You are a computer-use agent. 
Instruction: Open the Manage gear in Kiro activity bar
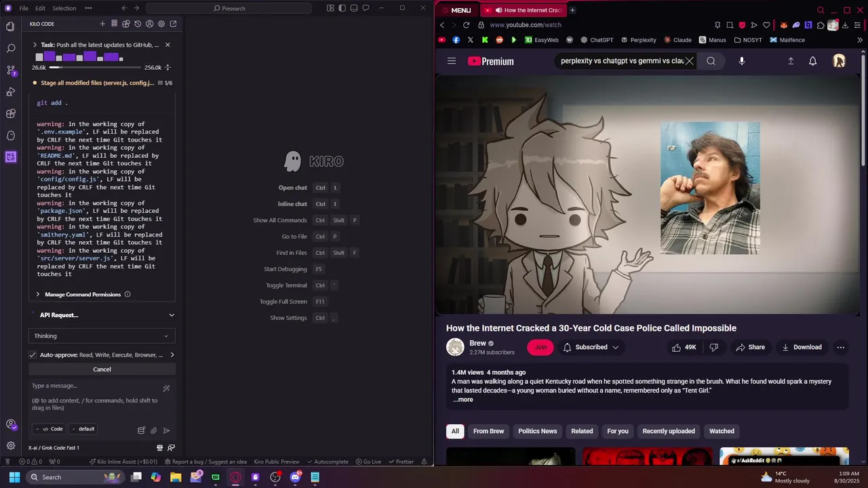[x=10, y=445]
